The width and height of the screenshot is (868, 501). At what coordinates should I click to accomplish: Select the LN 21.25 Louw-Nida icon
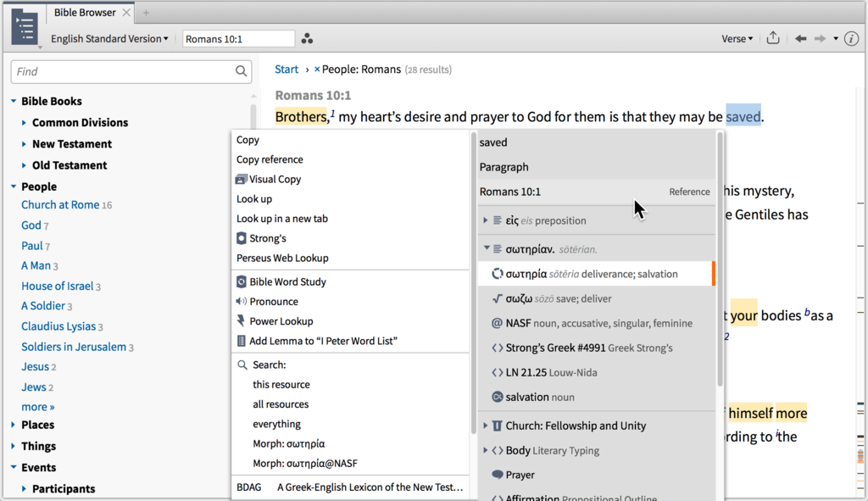click(497, 372)
